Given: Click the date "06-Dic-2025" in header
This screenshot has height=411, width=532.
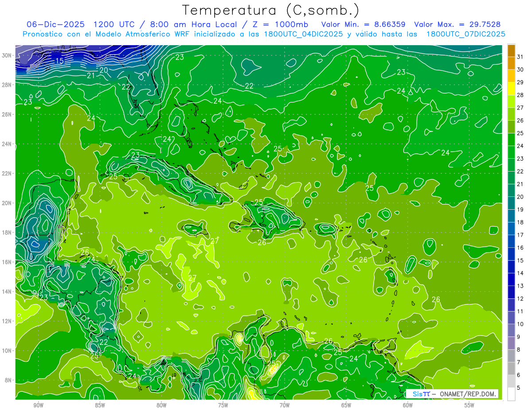Looking at the screenshot, I should pyautogui.click(x=56, y=24).
